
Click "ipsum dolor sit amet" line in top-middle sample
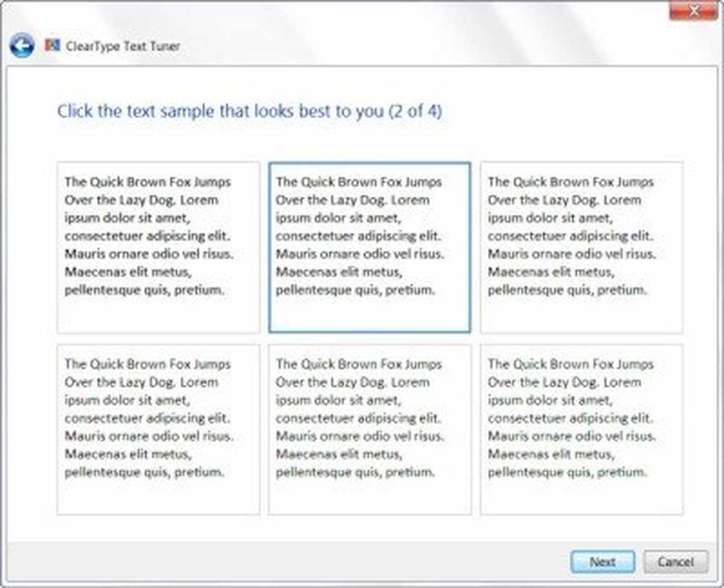(338, 218)
